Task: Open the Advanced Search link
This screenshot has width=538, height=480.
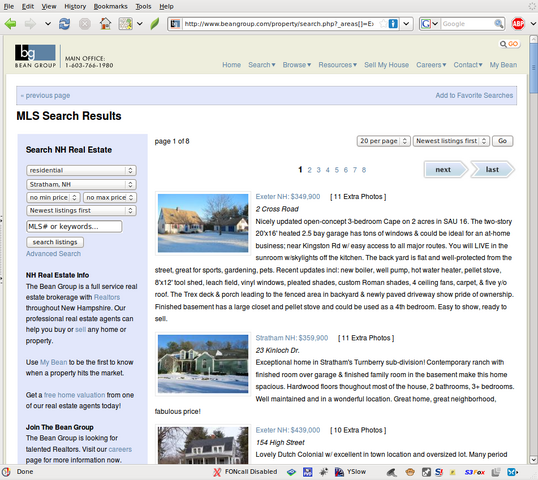Action: pos(54,254)
